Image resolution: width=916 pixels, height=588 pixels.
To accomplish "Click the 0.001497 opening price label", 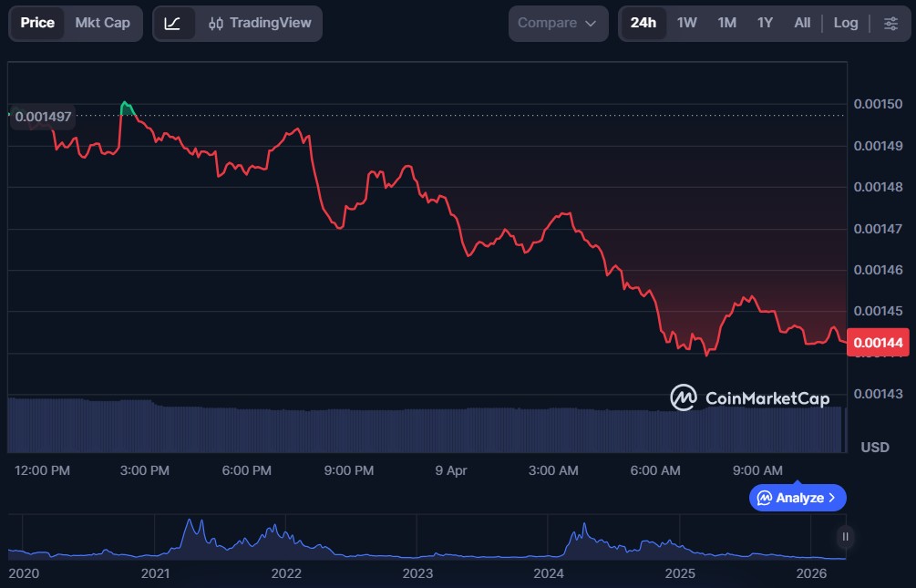I will pyautogui.click(x=44, y=117).
